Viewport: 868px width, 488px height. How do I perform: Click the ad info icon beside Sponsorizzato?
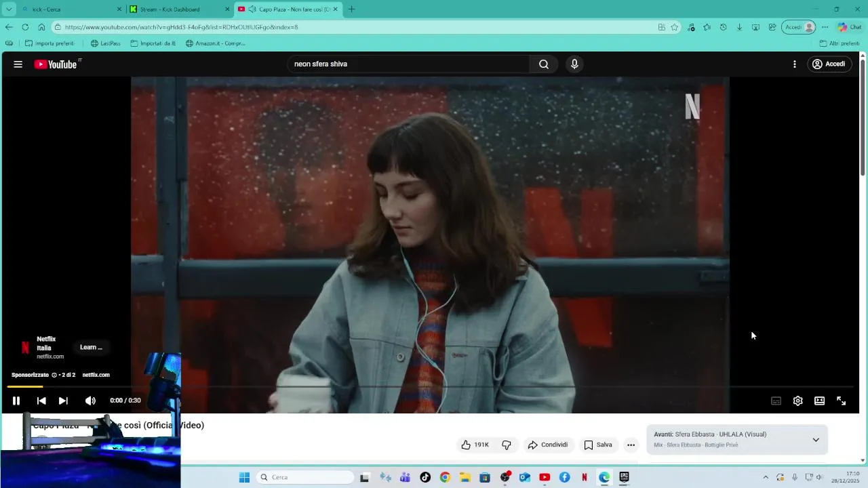[x=54, y=375]
